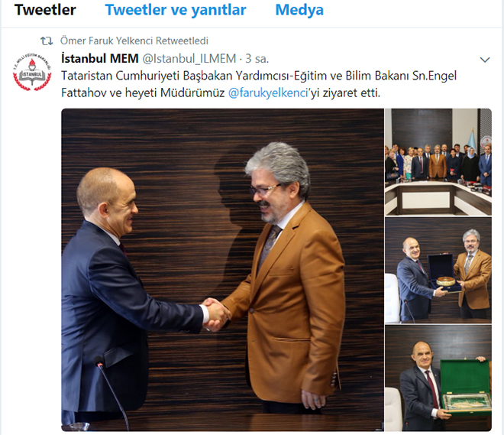Screen dimensions: 504x435
Task: Open the blue gift box photo thumbnail
Action: coord(438,271)
